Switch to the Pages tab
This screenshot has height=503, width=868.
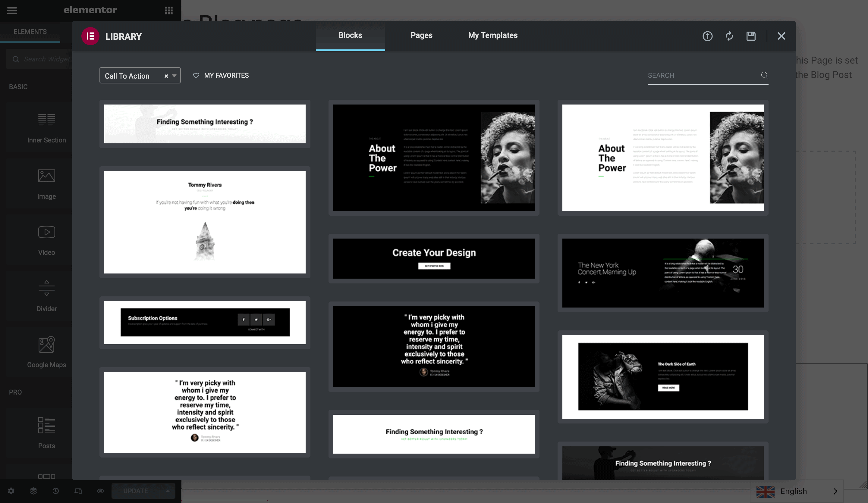pyautogui.click(x=421, y=35)
